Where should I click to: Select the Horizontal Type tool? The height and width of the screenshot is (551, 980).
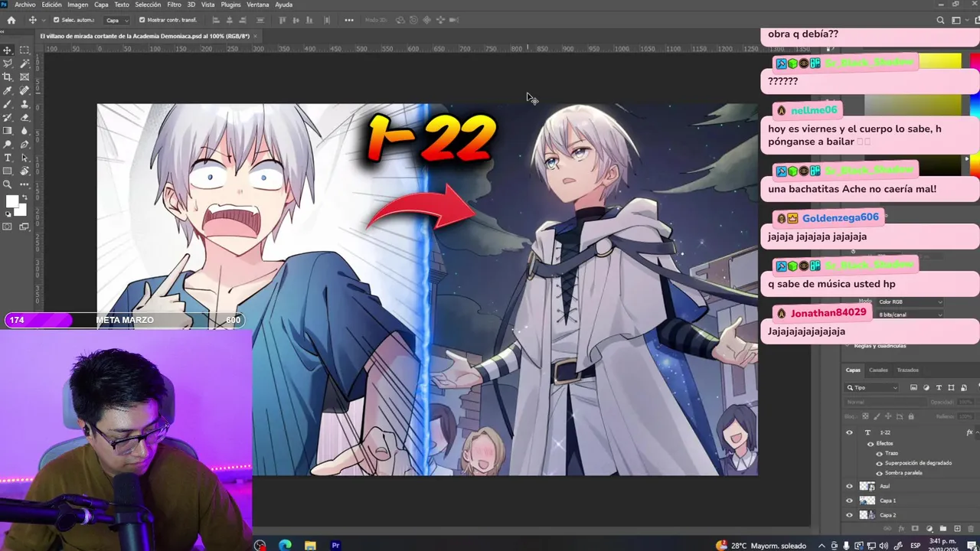pyautogui.click(x=8, y=158)
